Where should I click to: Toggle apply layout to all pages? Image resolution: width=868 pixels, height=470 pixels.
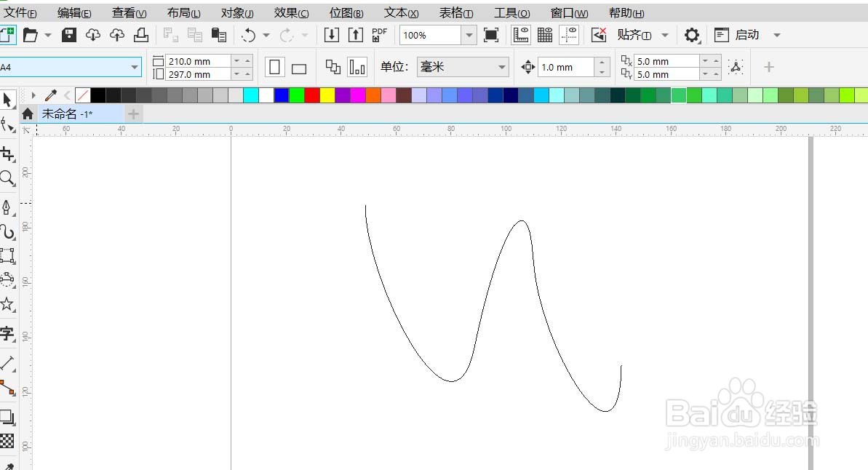[x=333, y=68]
